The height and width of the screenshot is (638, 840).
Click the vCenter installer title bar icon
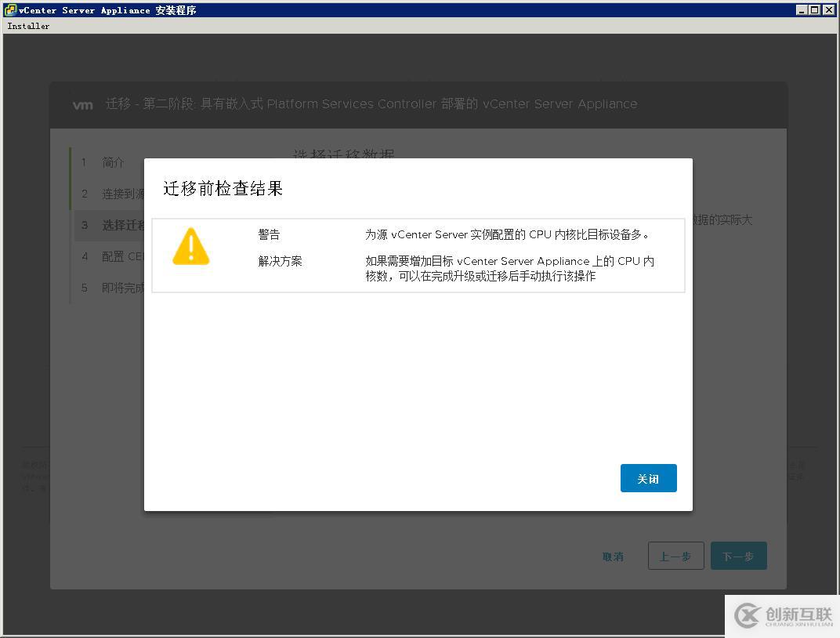coord(9,9)
